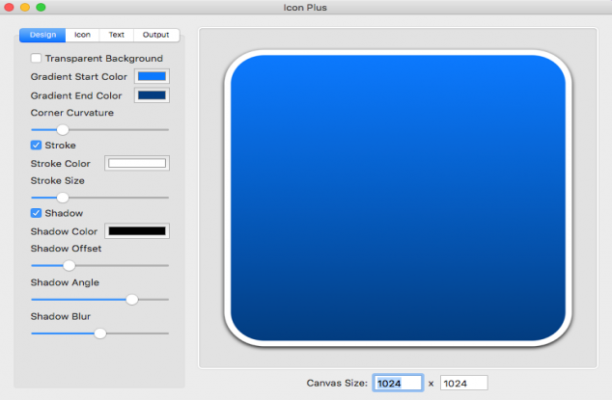Viewport: 612px width, 400px height.
Task: Click the Shadow Blur label
Action: tap(60, 316)
